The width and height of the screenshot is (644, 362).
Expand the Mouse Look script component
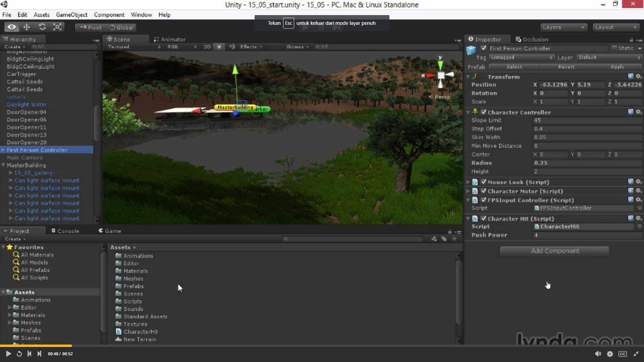(x=468, y=182)
